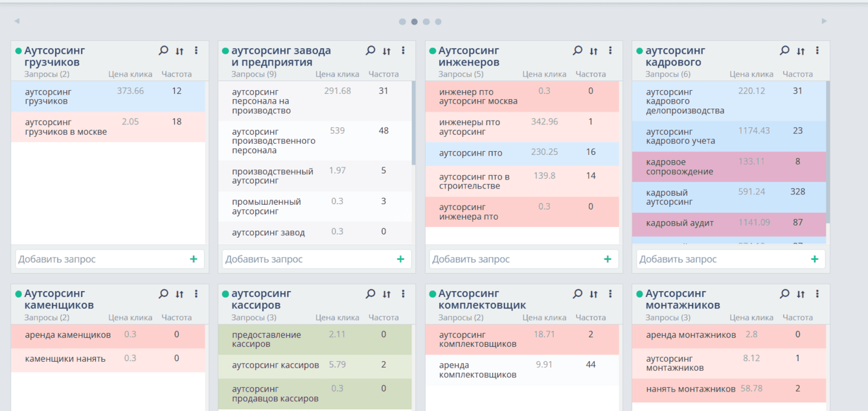This screenshot has height=411, width=868.
Task: Switch to first carousel page dot
Action: coord(402,22)
